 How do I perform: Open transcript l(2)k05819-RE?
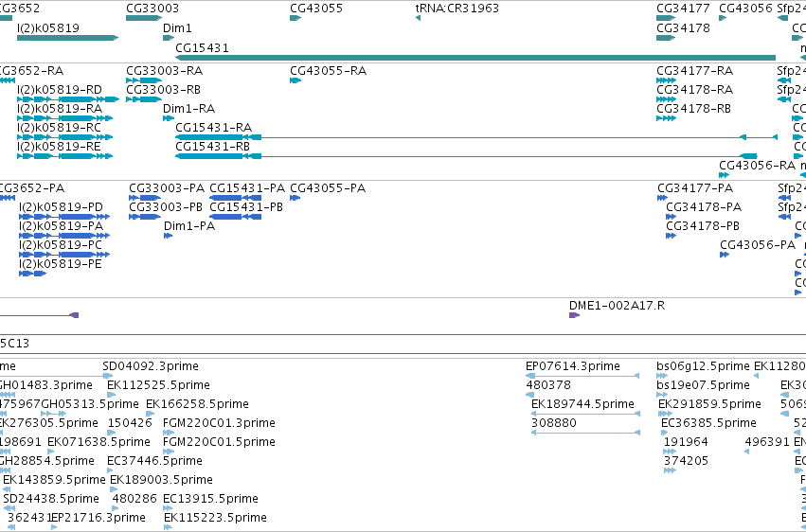(x=59, y=147)
